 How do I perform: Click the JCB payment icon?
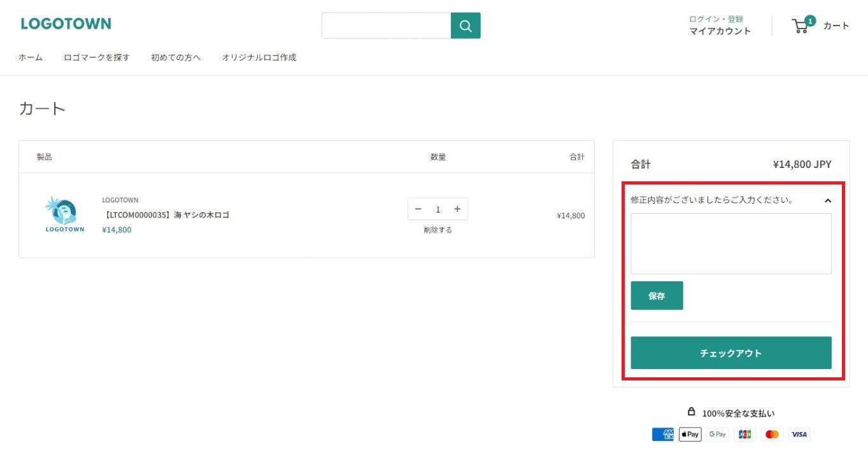point(744,435)
